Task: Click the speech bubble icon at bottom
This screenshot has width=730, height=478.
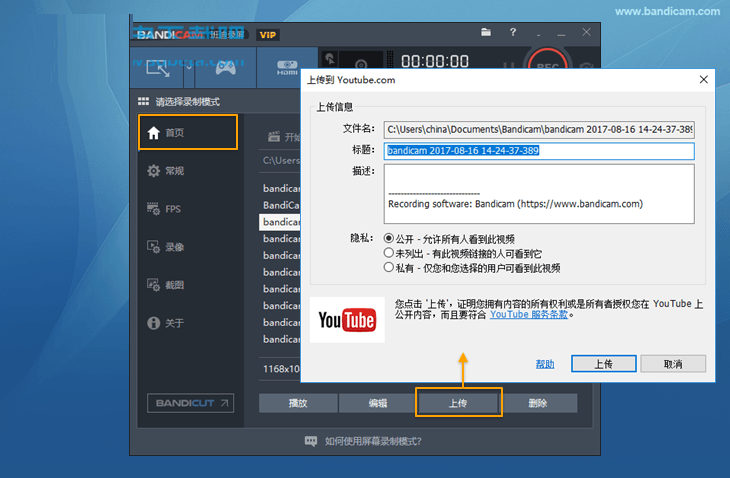Action: [x=311, y=441]
